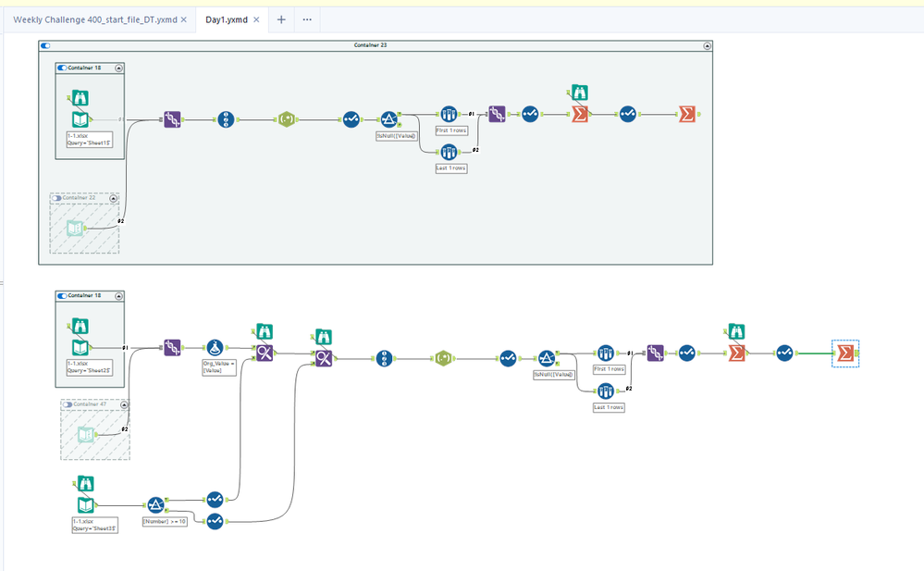Select the disabled Input Data tool in Container 22
The image size is (924, 571).
pyautogui.click(x=75, y=229)
